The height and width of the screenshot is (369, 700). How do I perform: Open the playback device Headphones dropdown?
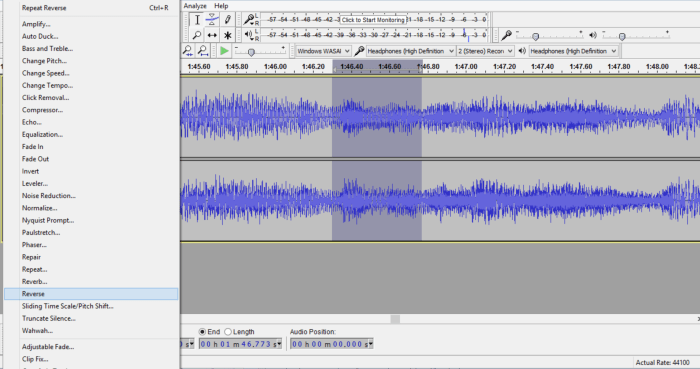(x=573, y=51)
